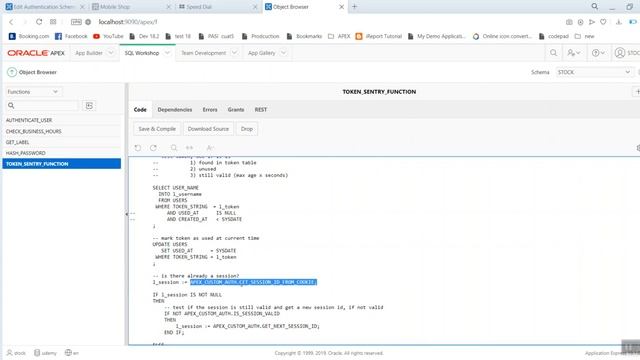This screenshot has height=360, width=640.
Task: Click the panel splitter collapse handle
Action: click(x=127, y=213)
